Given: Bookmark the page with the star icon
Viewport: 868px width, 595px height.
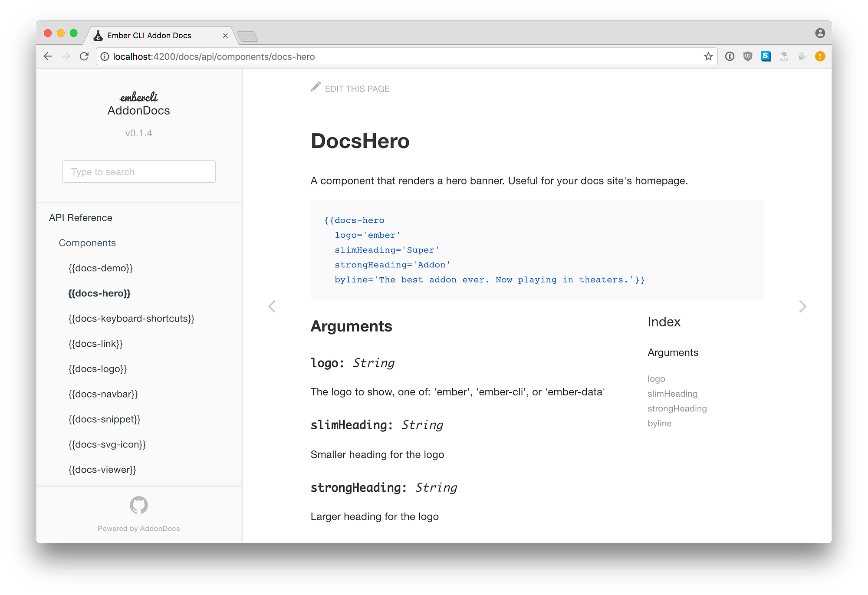Looking at the screenshot, I should 709,56.
